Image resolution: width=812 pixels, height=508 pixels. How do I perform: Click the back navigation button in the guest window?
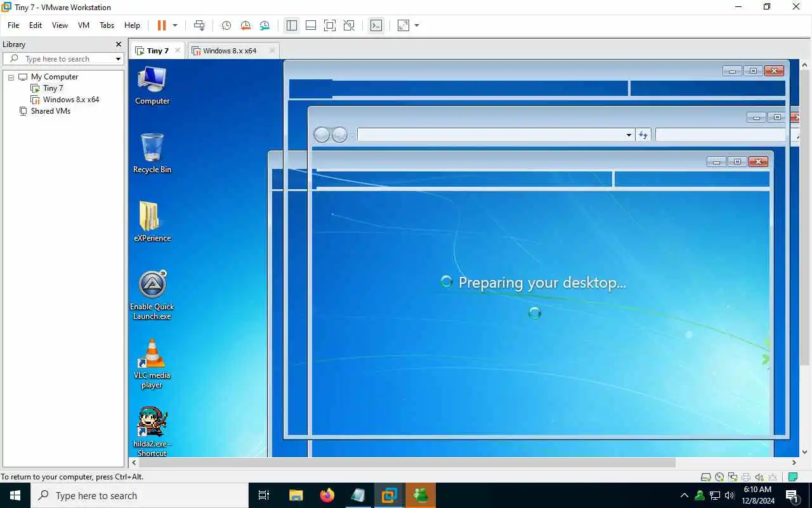coord(322,135)
